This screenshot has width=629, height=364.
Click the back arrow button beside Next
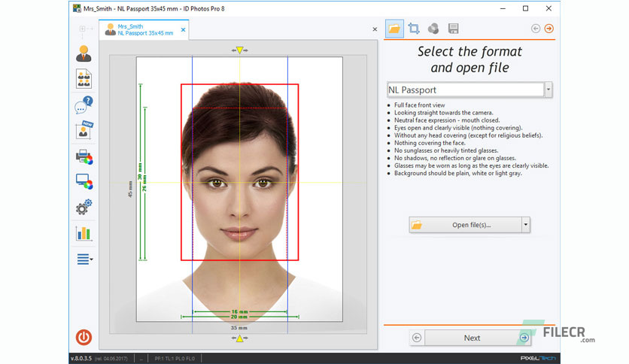click(417, 338)
